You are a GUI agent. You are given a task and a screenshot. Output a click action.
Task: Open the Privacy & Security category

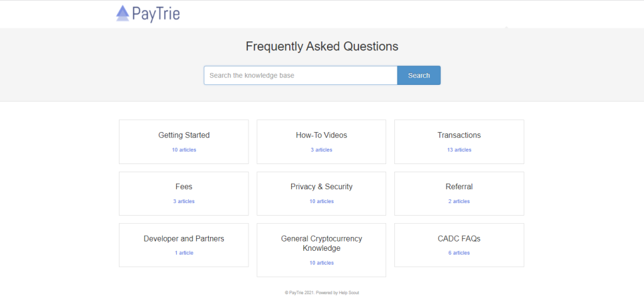click(x=321, y=194)
